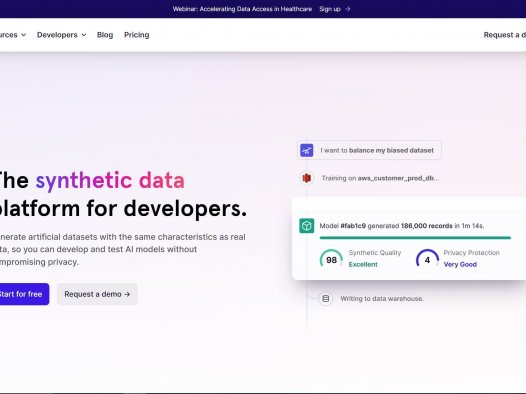Expand the Developers dropdown menu
The height and width of the screenshot is (394, 526).
(61, 35)
